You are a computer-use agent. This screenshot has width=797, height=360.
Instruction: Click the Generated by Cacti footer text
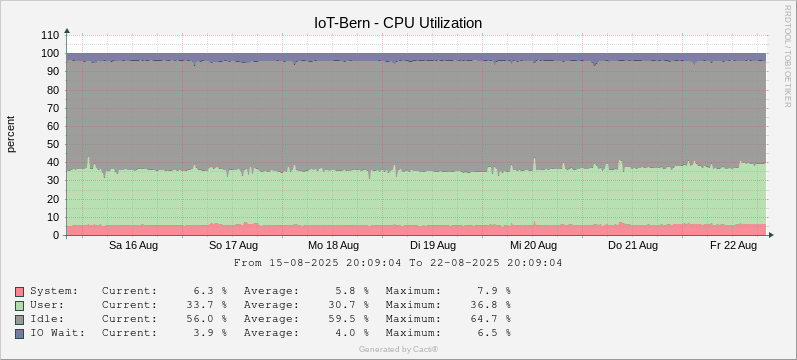[398, 349]
